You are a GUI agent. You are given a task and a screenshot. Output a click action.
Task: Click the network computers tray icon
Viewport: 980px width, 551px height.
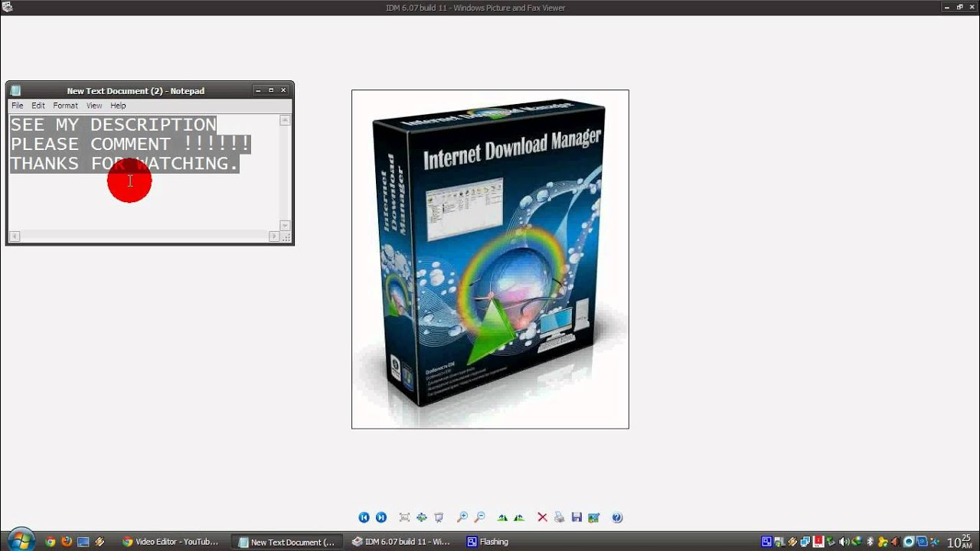tap(805, 542)
